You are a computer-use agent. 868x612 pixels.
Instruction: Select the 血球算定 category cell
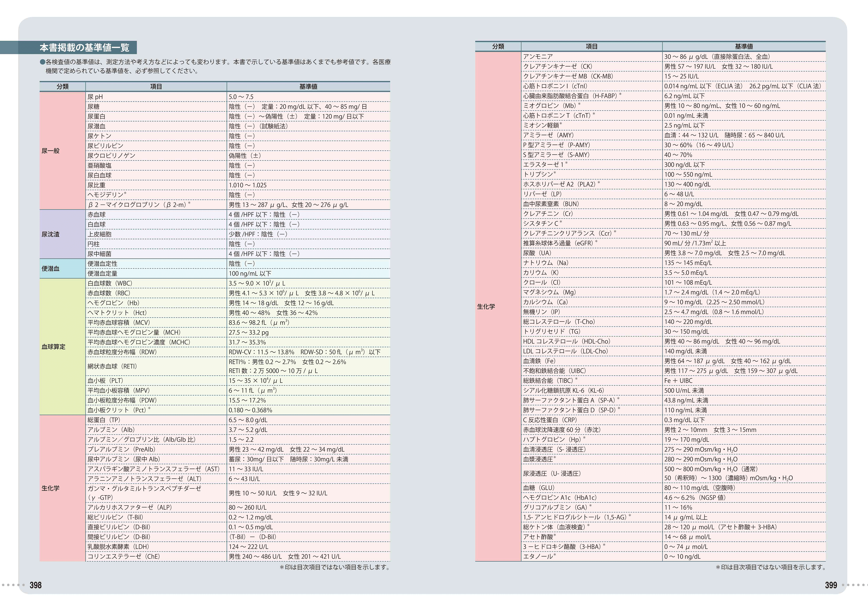[62, 347]
